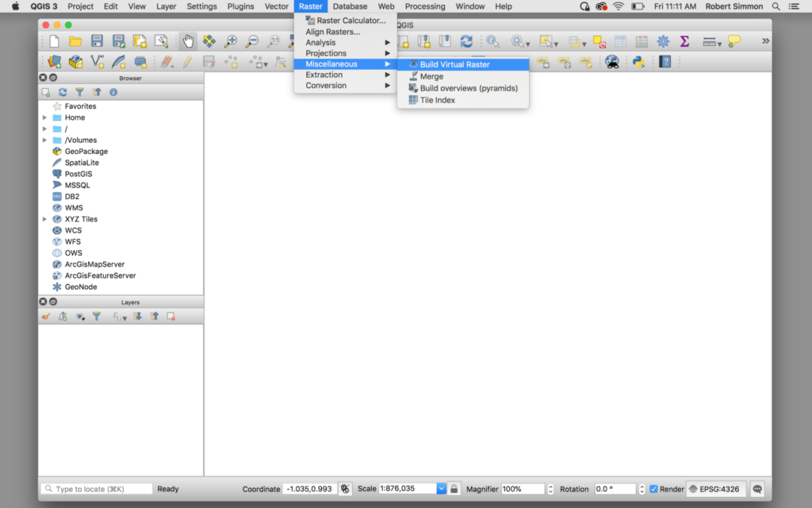This screenshot has width=812, height=508.
Task: Click the New Shapefile Layer icon
Action: point(97,62)
